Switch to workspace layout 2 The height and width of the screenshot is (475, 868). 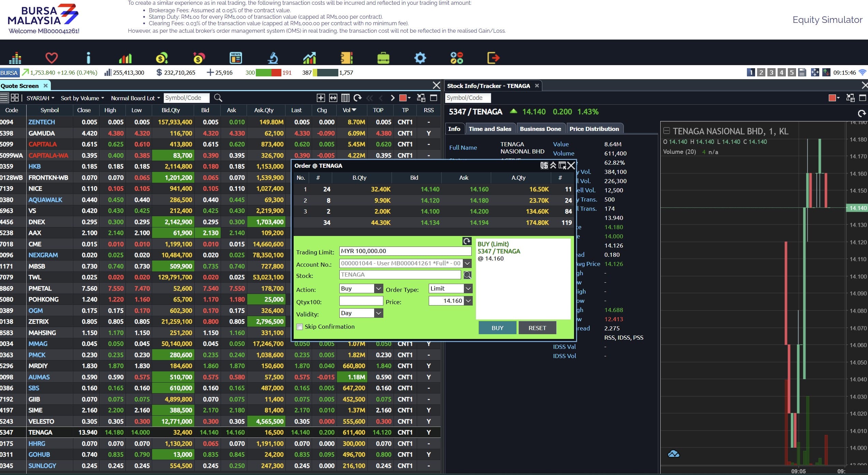tap(761, 72)
